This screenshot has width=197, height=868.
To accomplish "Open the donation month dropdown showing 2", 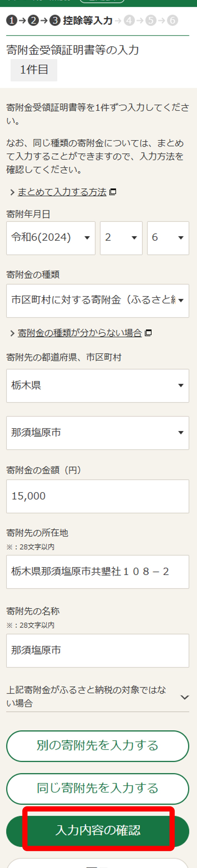I will coord(121,238).
